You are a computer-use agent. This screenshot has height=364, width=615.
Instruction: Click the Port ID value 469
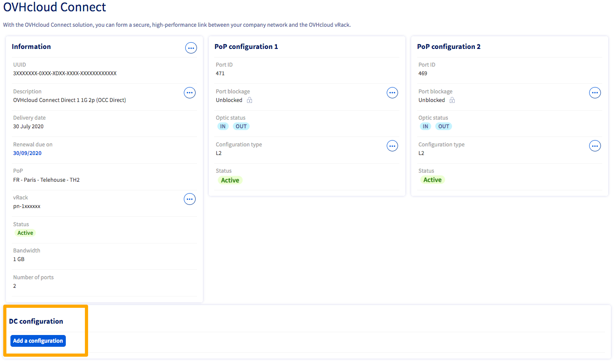pos(423,73)
